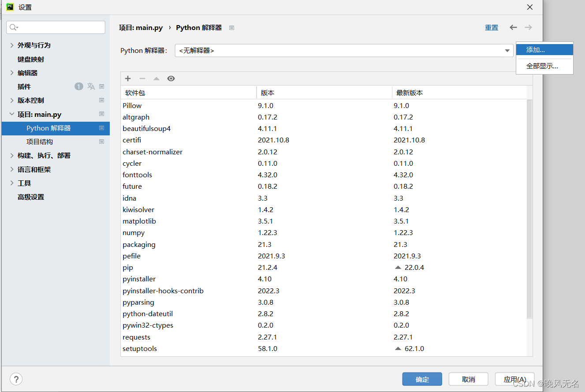Viewport: 585px width, 392px height.
Task: Click project-level icon beside 版本控制
Action: click(101, 100)
